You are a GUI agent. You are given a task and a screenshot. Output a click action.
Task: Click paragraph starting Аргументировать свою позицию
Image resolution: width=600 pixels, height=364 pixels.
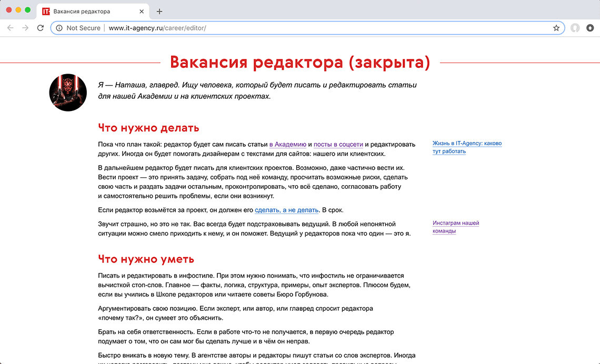tap(235, 313)
